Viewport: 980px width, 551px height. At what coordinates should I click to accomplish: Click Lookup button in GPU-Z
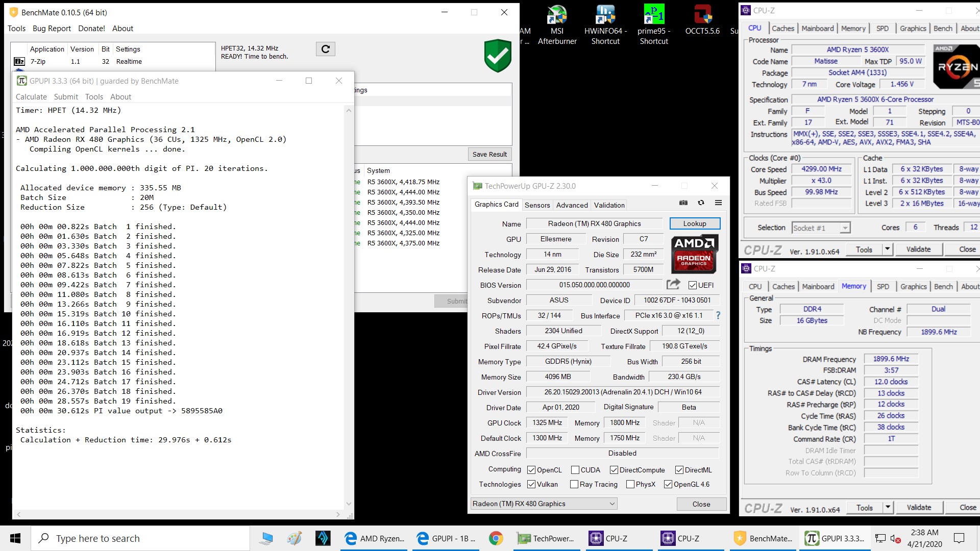click(x=695, y=223)
